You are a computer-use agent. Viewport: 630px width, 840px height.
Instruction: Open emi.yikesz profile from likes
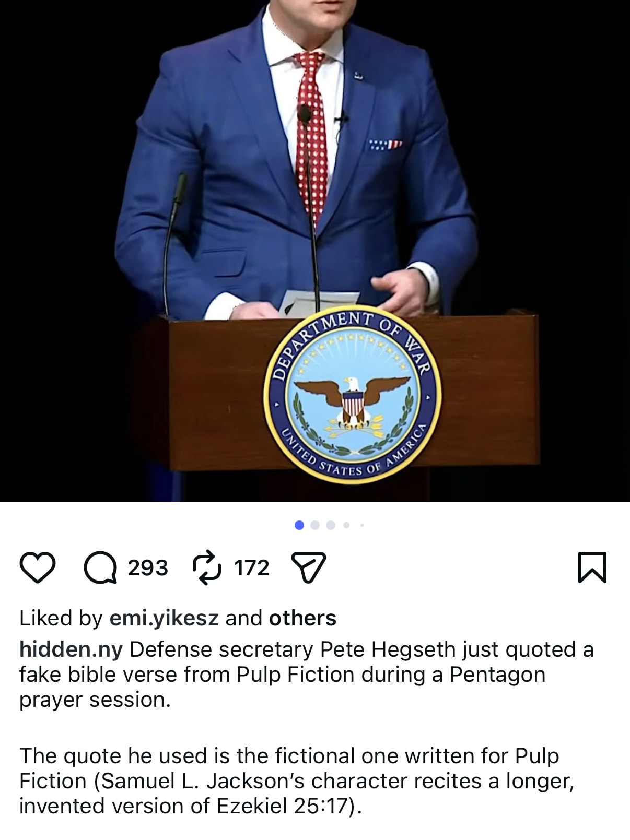(164, 618)
